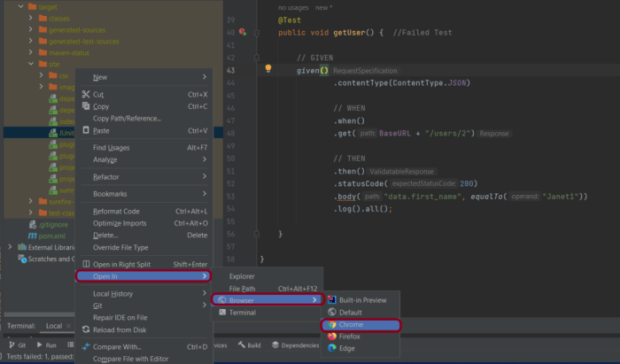
Task: Click the given() method call
Action: coord(313,70)
